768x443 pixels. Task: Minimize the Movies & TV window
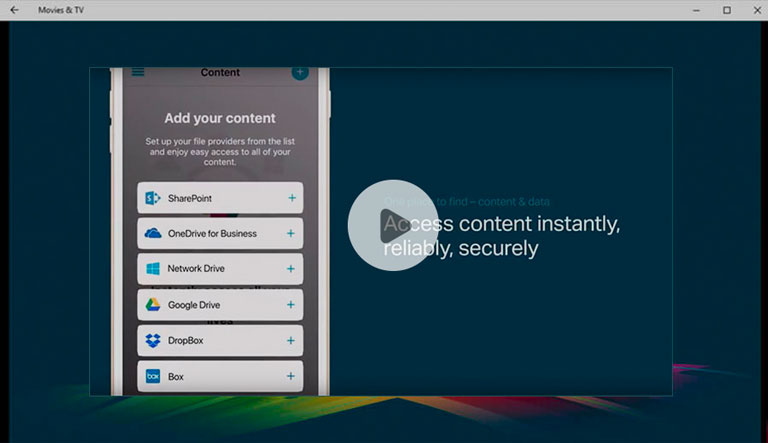(696, 10)
